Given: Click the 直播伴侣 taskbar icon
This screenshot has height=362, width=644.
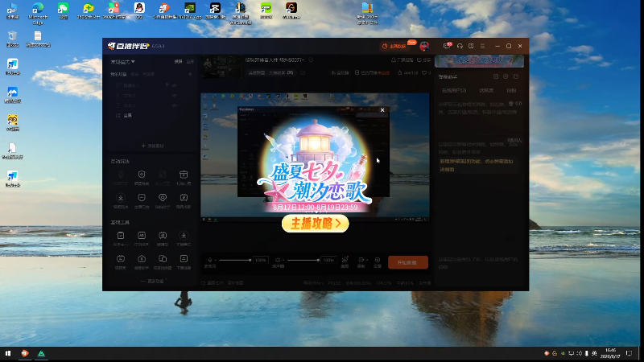Looking at the screenshot, I should click(25, 353).
